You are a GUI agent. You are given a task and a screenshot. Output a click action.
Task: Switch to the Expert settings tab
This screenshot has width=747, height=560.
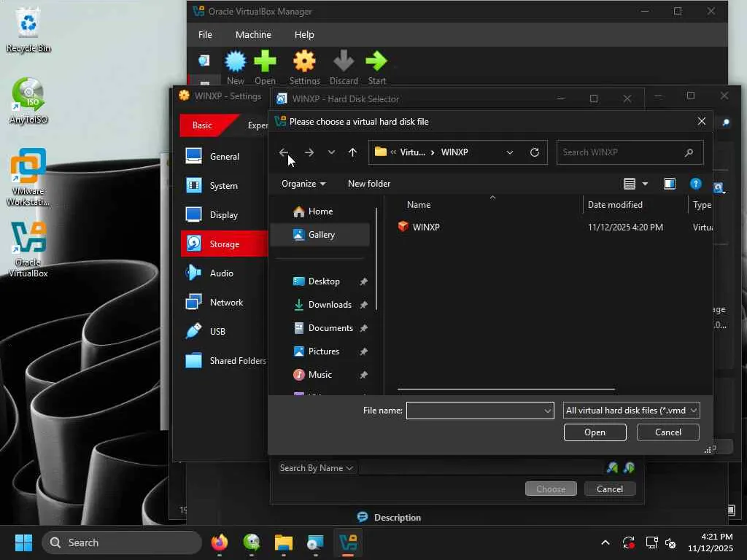click(258, 125)
